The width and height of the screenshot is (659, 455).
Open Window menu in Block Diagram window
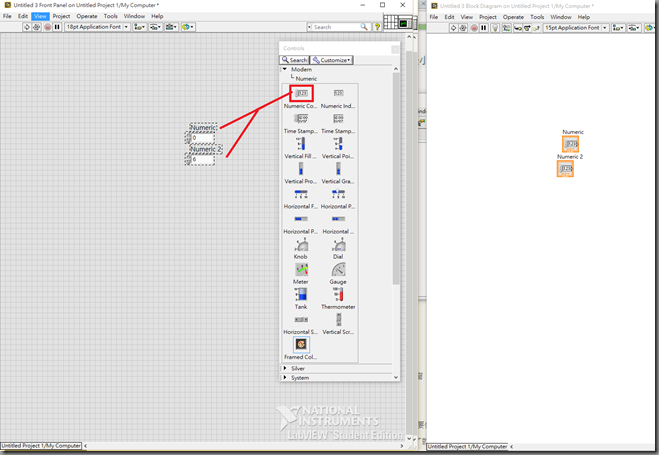(561, 17)
